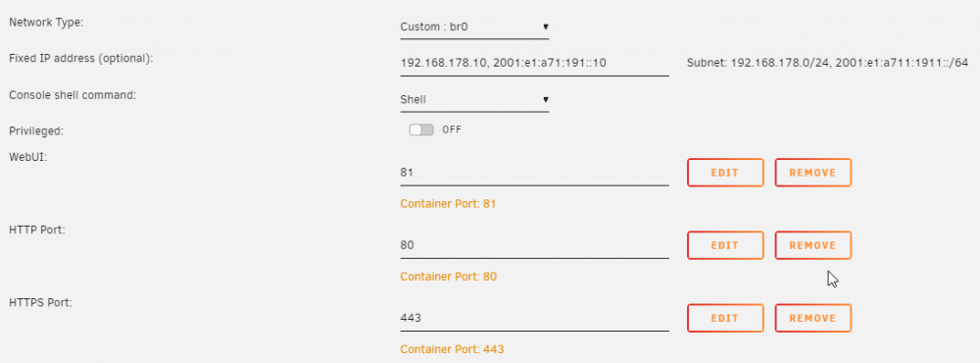The width and height of the screenshot is (980, 363).
Task: Click the Container Port: 80 hint text
Action: click(448, 277)
